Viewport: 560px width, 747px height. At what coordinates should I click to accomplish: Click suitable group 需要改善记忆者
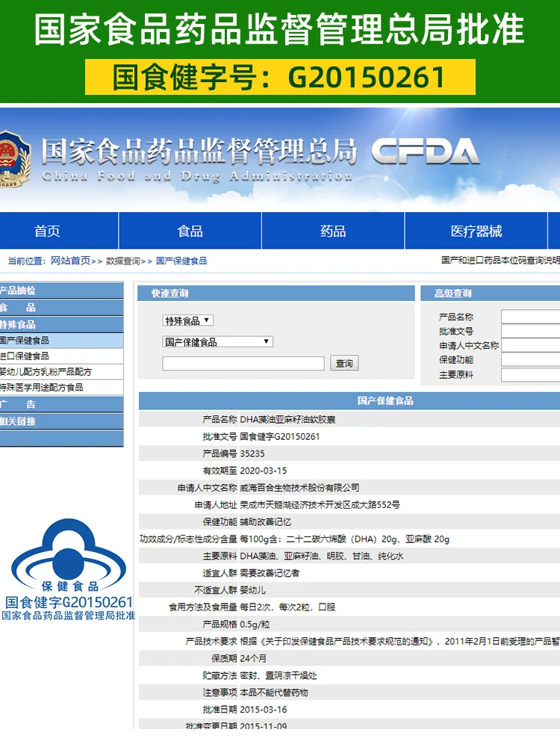coord(270,573)
